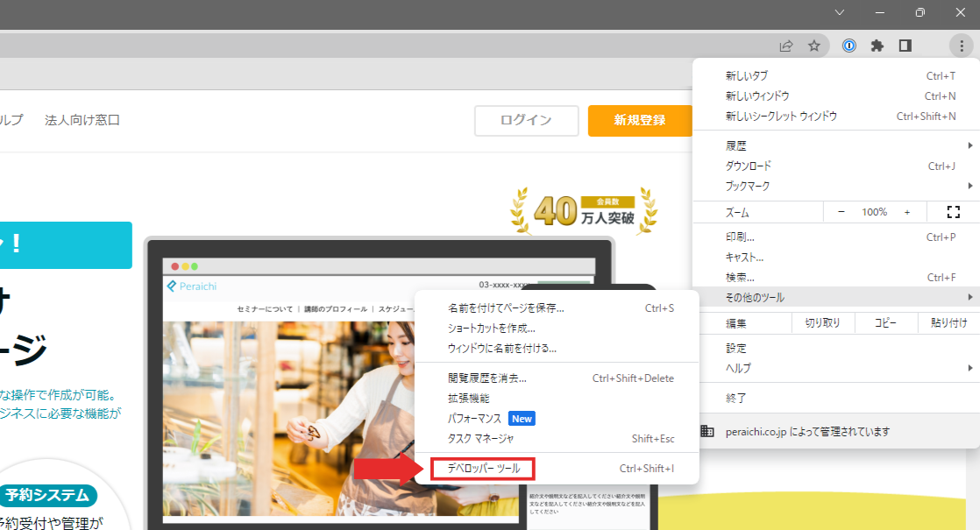Increase zoom with the plus button
This screenshot has height=530, width=980.
point(907,212)
